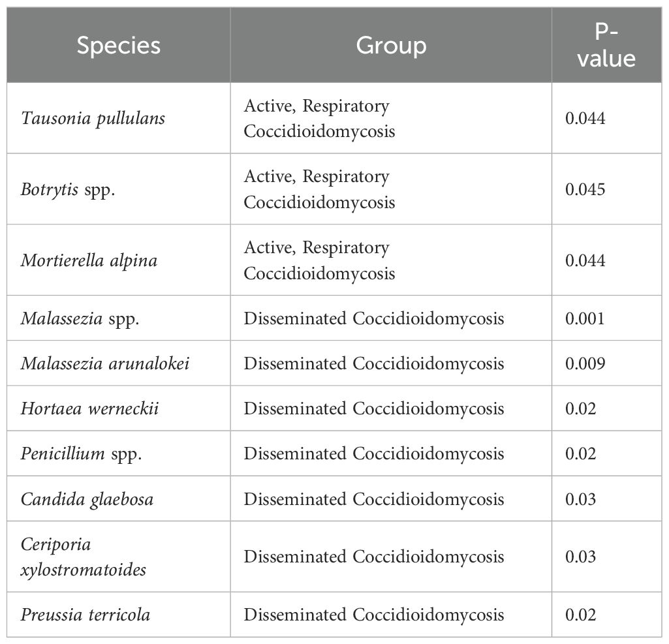Click the 0.045 P-value cell
Screen dimensions: 669x644
click(585, 189)
